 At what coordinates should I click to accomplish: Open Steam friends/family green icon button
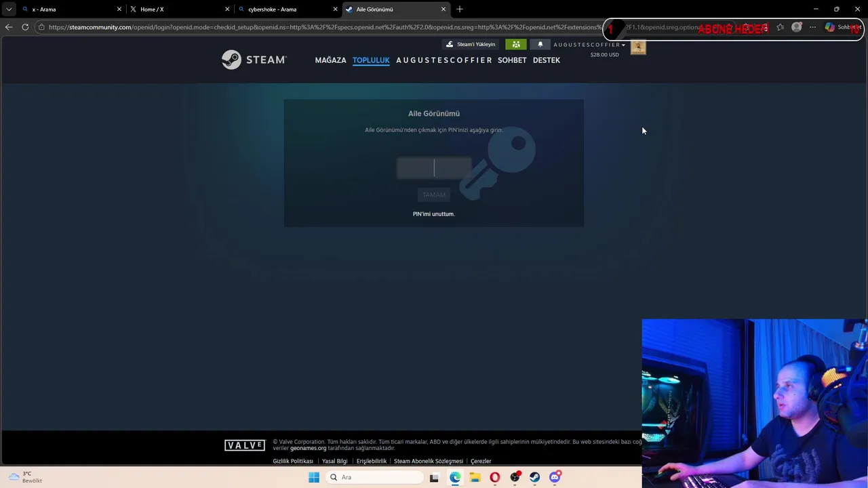[x=516, y=44]
